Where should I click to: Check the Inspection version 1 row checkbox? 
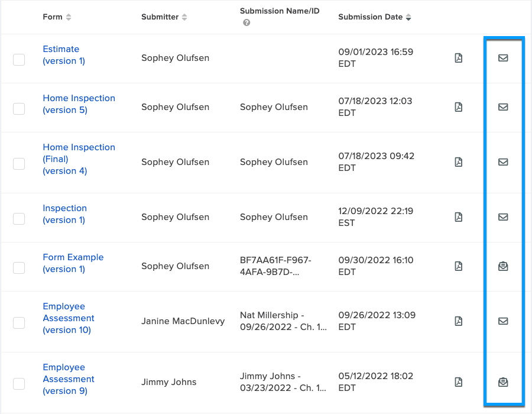19,218
